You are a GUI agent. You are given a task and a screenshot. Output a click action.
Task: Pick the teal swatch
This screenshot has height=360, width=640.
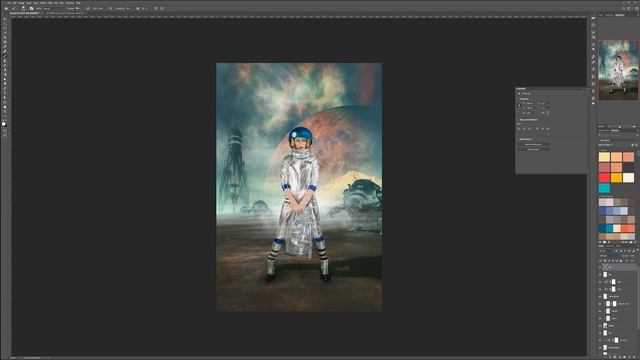(x=604, y=188)
